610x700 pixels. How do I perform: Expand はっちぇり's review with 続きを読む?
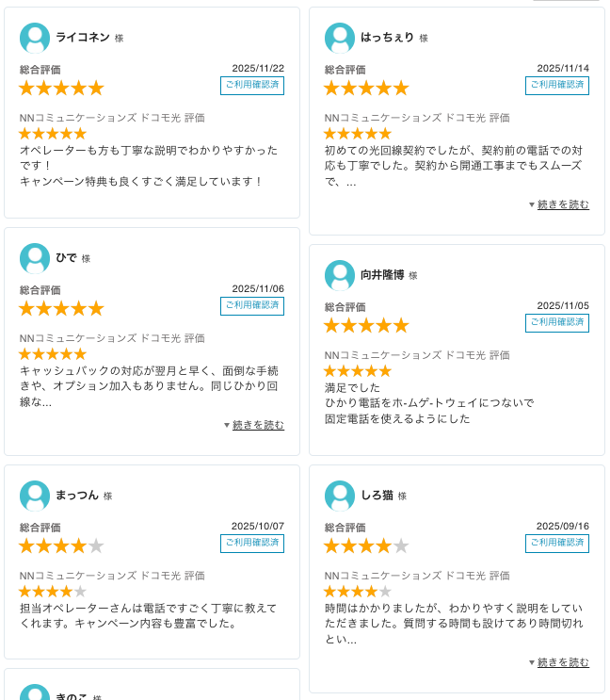pyautogui.click(x=563, y=204)
